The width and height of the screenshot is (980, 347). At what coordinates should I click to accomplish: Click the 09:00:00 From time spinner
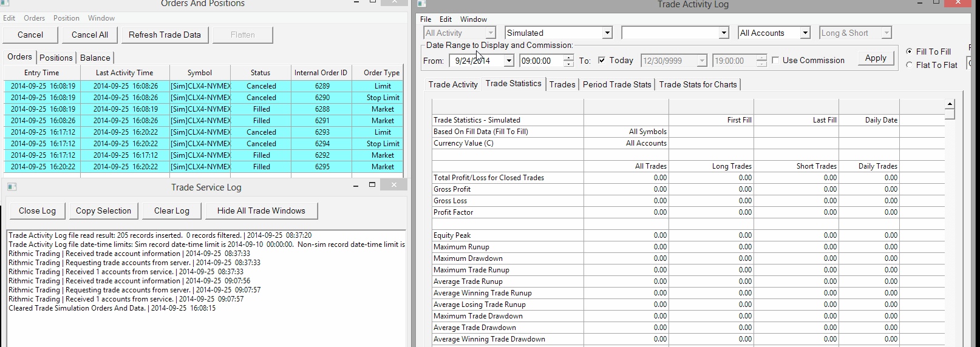[568, 61]
